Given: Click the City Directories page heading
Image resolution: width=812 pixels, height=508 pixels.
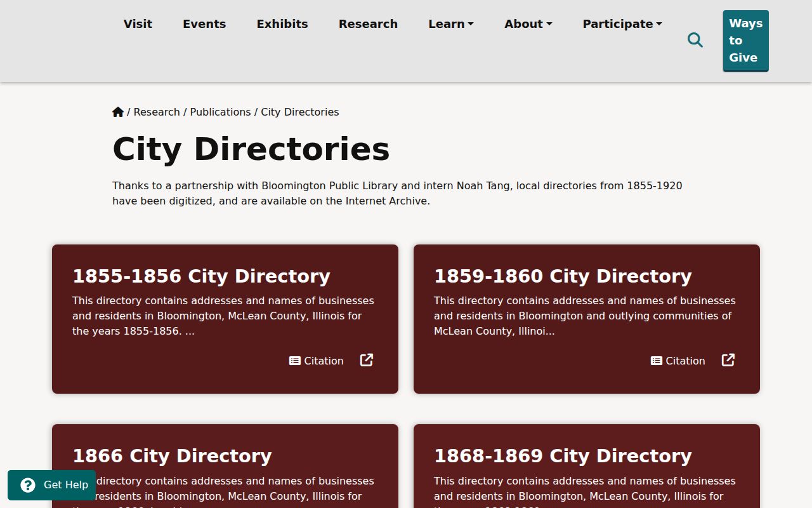Looking at the screenshot, I should pyautogui.click(x=251, y=149).
